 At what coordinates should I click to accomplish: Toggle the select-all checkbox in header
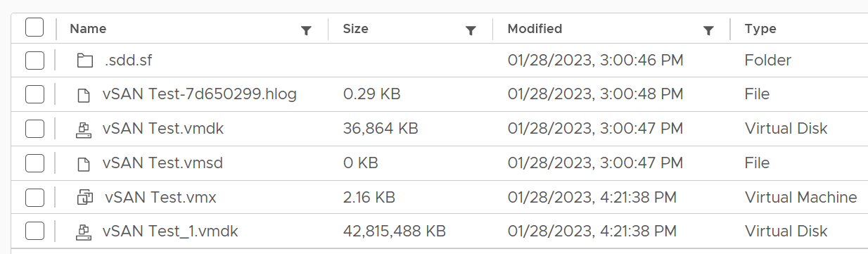coord(34,28)
